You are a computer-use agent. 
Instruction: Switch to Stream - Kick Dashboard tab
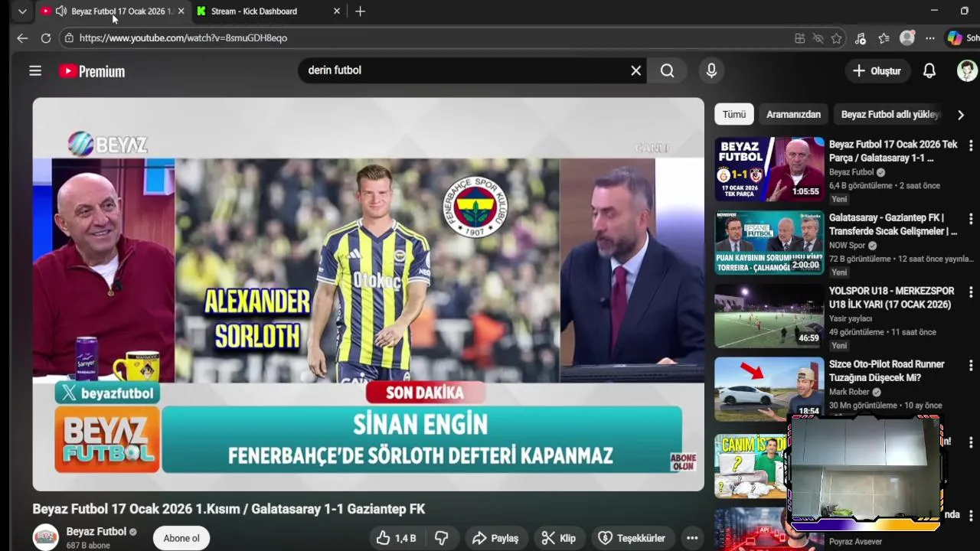click(x=268, y=11)
